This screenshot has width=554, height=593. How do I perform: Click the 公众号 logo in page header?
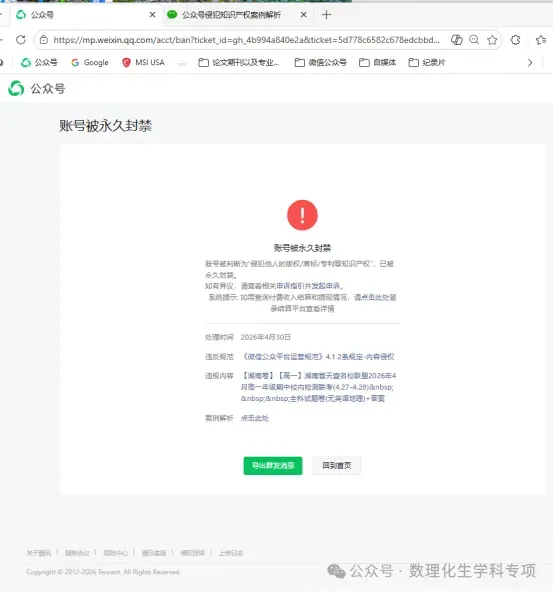37,88
